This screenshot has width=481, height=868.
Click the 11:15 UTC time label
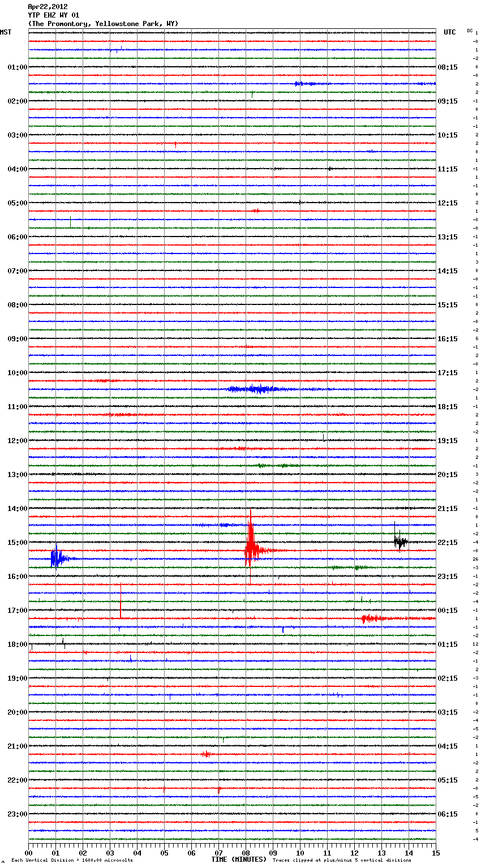[x=448, y=169]
